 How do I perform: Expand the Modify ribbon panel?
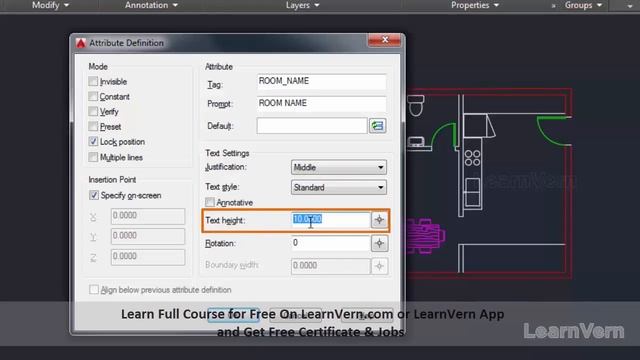[50, 5]
